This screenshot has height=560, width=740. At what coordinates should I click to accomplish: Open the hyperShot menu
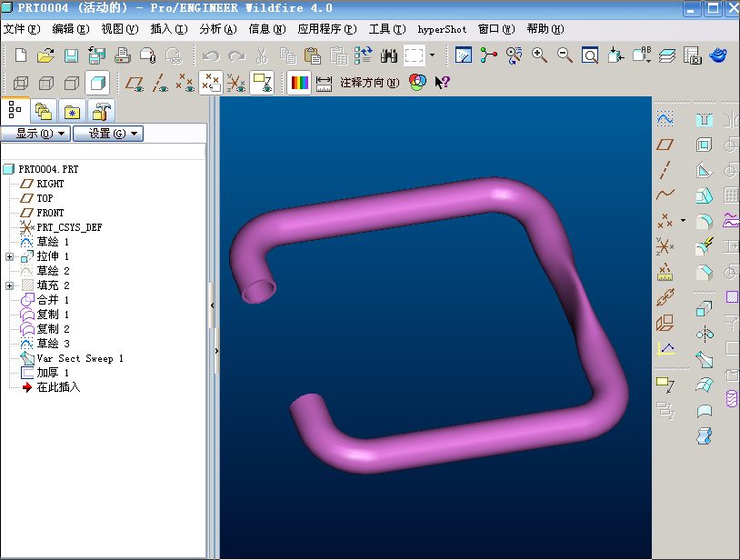pyautogui.click(x=442, y=29)
